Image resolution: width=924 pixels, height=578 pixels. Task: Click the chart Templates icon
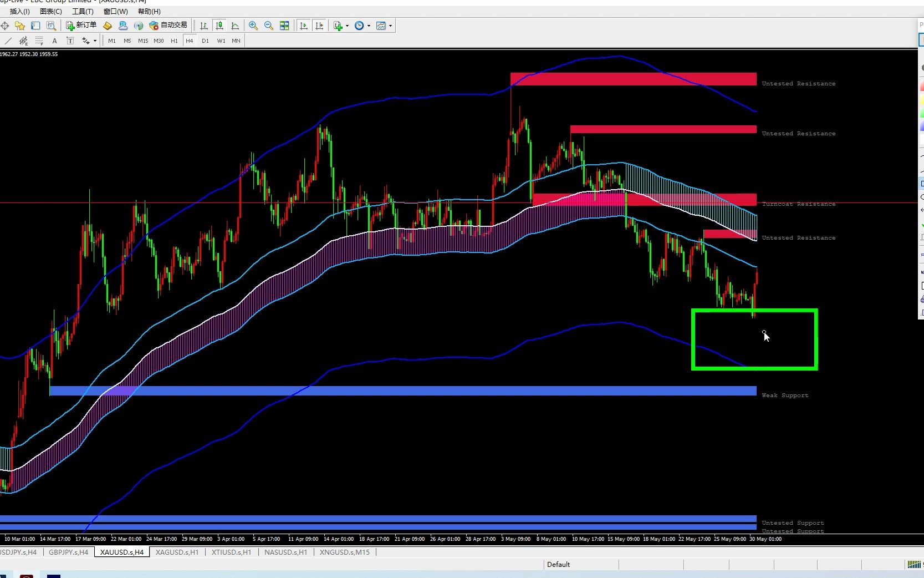(x=381, y=26)
